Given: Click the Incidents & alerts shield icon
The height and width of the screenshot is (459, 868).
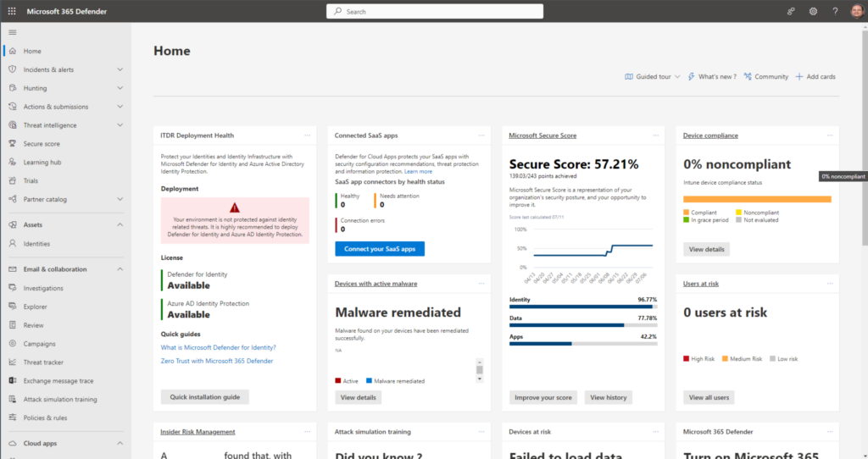Looking at the screenshot, I should 12,69.
